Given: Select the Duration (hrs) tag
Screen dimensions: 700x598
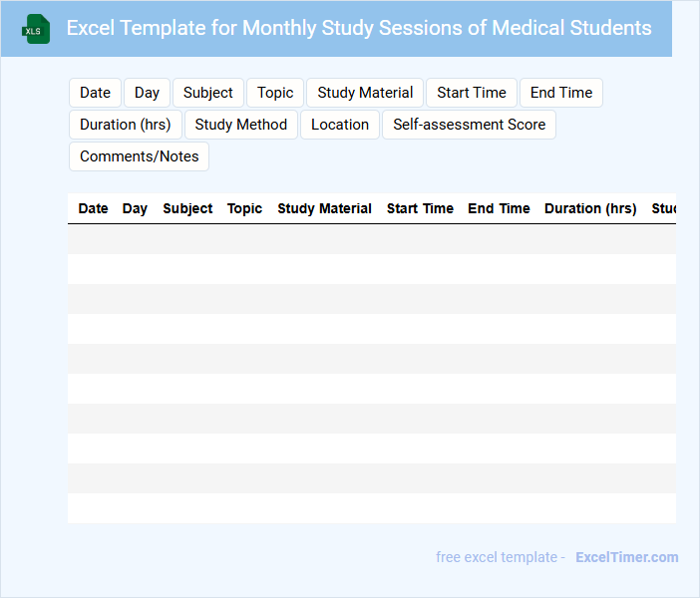Looking at the screenshot, I should click(x=126, y=125).
